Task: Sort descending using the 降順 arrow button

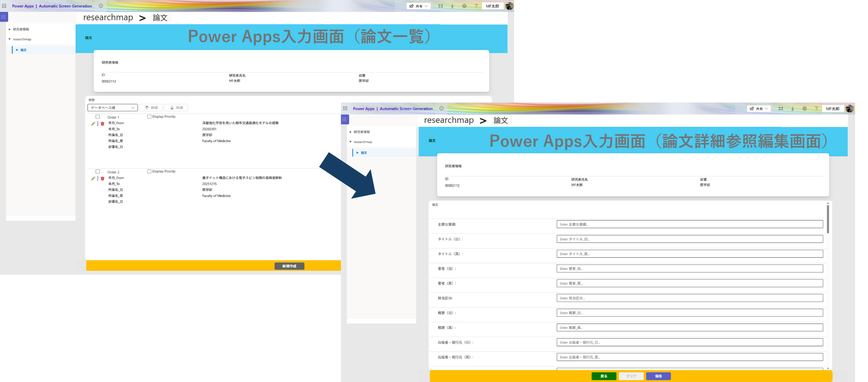Action: tap(176, 107)
